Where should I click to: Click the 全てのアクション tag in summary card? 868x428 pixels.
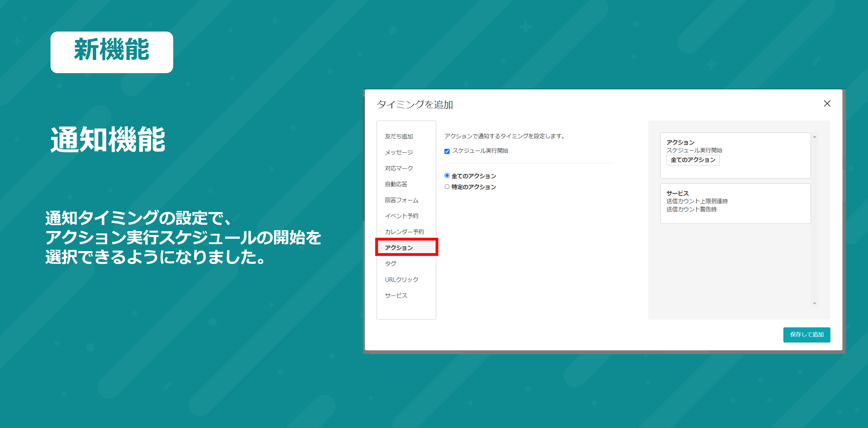[693, 160]
